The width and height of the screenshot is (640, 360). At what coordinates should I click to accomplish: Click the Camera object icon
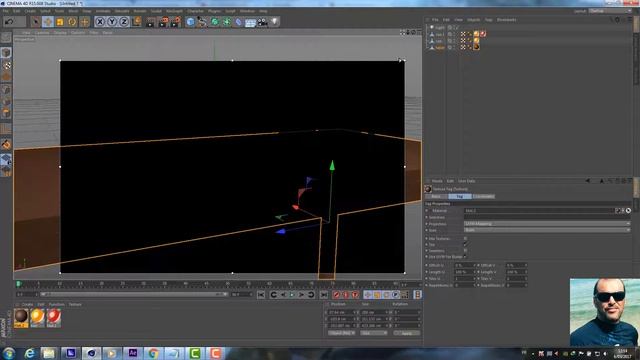point(262,22)
